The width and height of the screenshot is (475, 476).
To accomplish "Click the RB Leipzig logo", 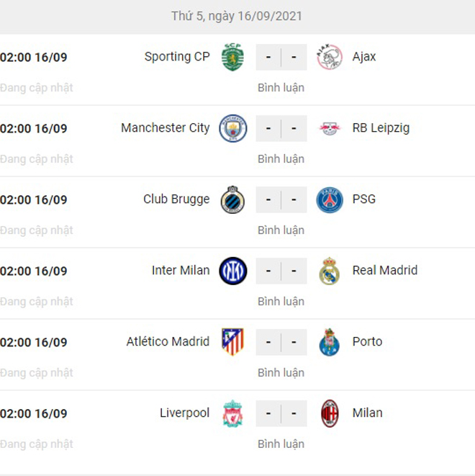I will [330, 128].
